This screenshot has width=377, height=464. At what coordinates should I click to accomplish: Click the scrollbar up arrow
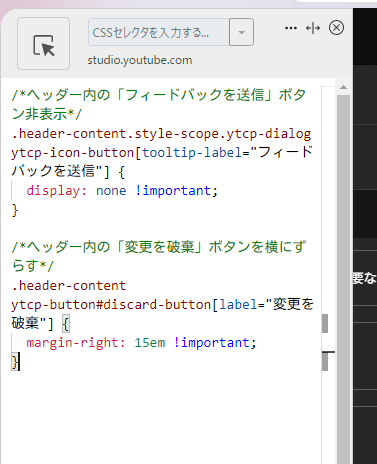[x=343, y=88]
